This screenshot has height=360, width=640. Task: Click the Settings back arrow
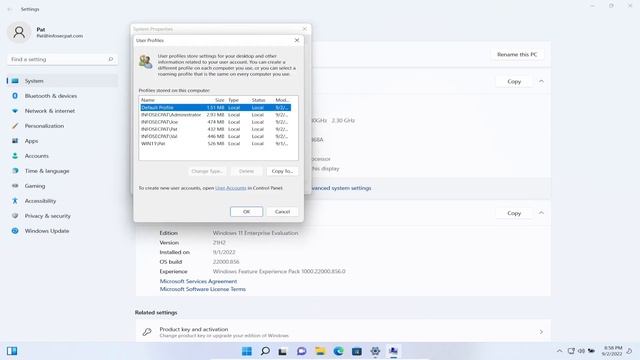pyautogui.click(x=10, y=9)
